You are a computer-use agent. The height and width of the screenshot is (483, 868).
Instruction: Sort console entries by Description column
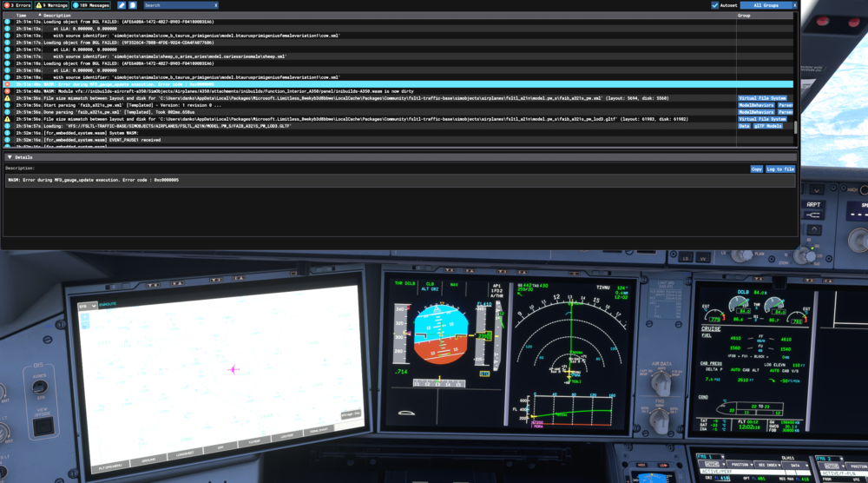(57, 16)
